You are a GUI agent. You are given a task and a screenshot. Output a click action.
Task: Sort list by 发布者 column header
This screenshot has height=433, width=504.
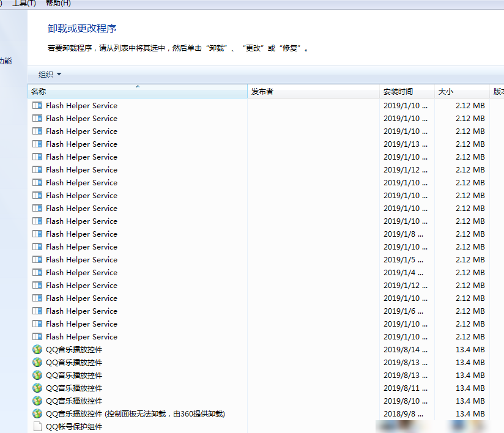pyautogui.click(x=313, y=91)
